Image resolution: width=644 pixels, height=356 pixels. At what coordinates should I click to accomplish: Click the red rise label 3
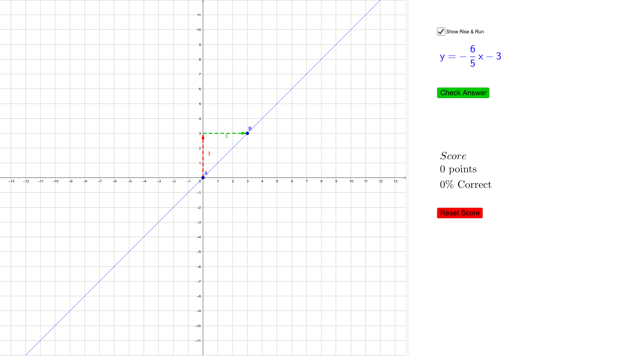(x=209, y=154)
